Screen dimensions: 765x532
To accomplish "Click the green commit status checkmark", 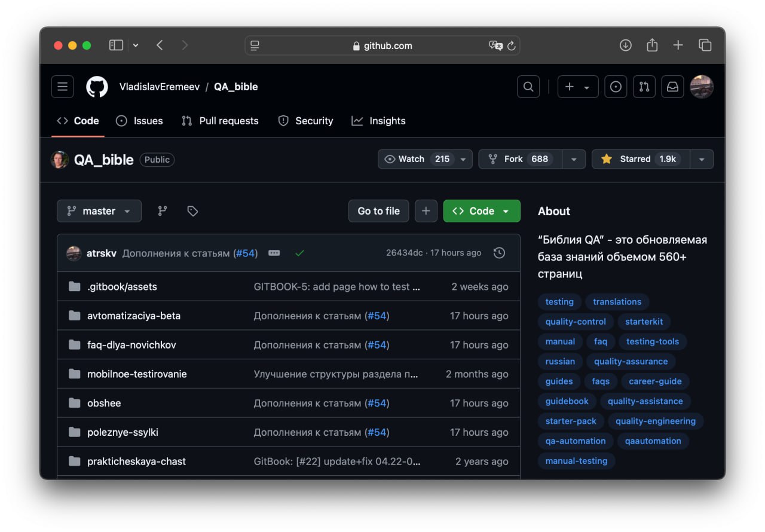I will coord(300,253).
